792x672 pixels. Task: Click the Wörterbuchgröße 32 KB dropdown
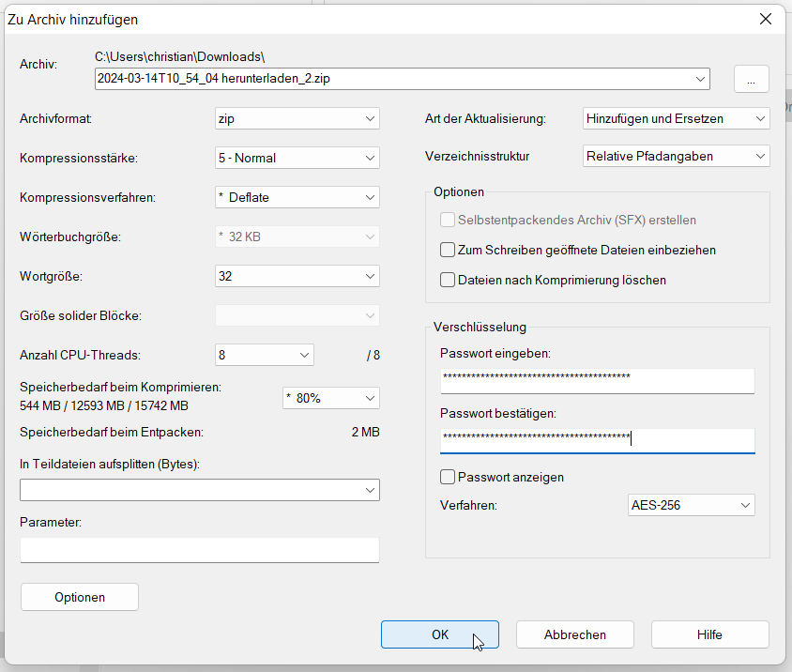pos(297,237)
